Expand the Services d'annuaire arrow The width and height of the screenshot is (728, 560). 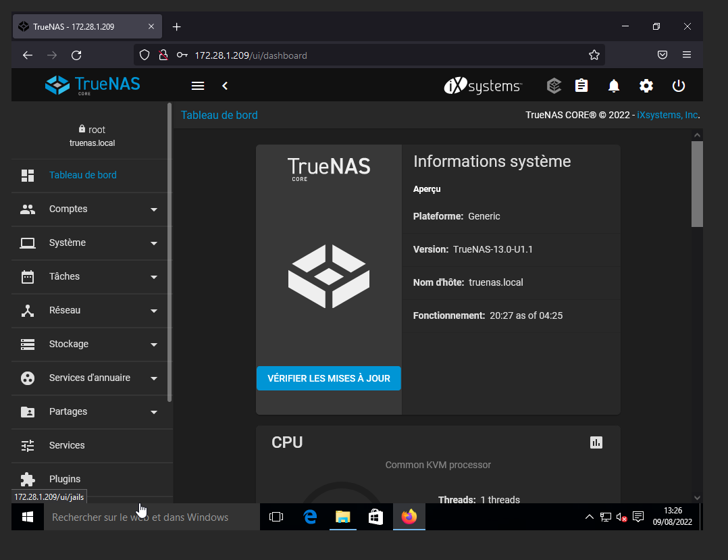[154, 378]
